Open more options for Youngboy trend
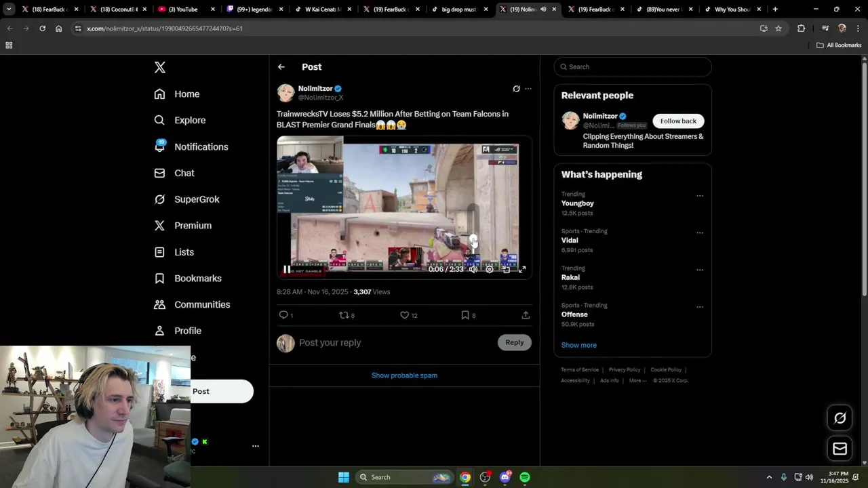Viewport: 868px width, 488px height. (700, 196)
